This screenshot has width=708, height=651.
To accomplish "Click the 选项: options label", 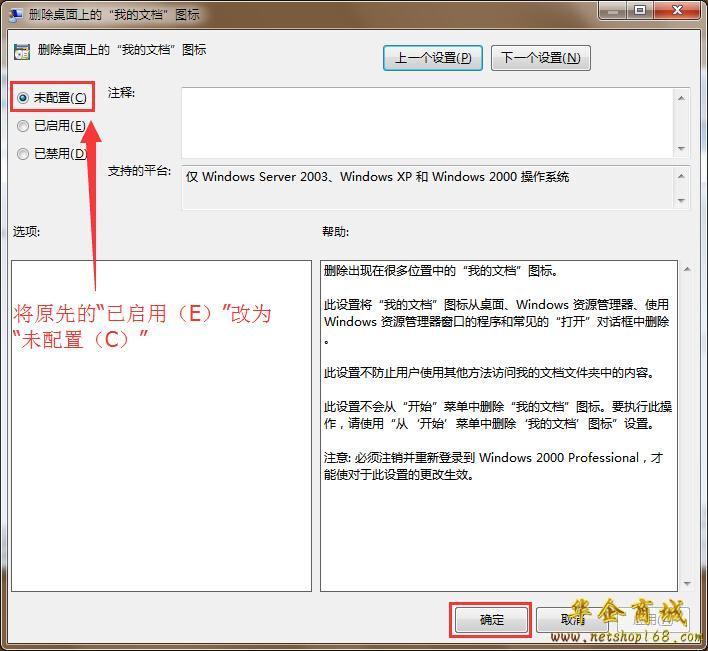I will (x=26, y=232).
